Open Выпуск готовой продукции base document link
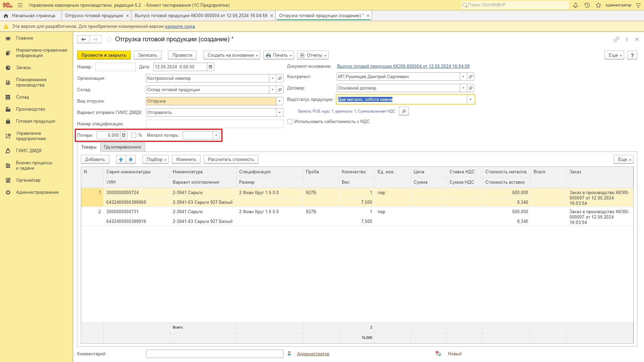The image size is (644, 362). 403,66
